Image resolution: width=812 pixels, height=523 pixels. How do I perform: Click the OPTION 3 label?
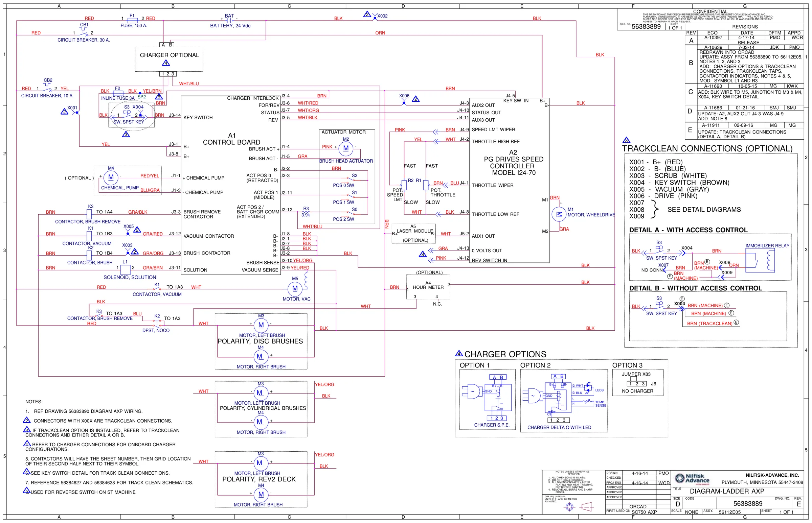627,365
